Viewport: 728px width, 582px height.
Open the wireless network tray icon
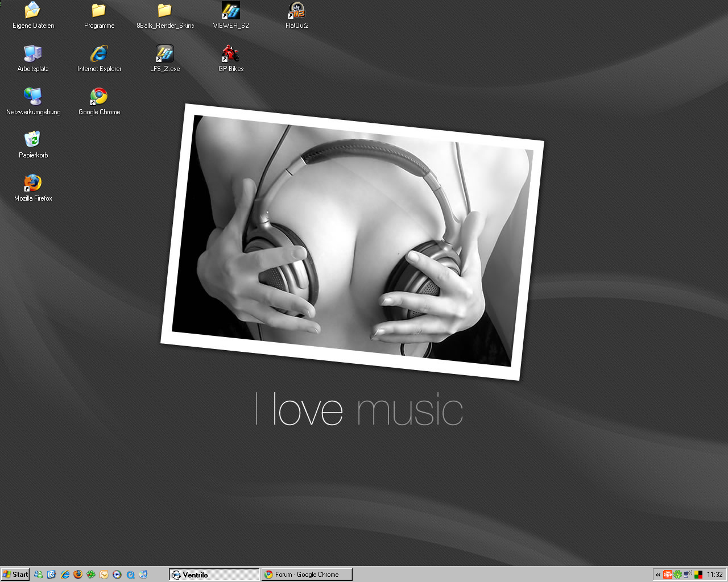point(688,575)
